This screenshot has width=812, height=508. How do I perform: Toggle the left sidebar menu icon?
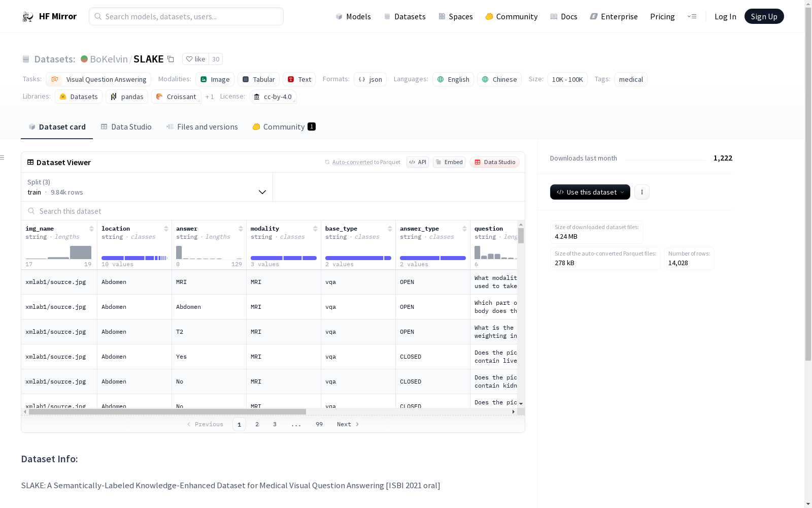pos(3,157)
